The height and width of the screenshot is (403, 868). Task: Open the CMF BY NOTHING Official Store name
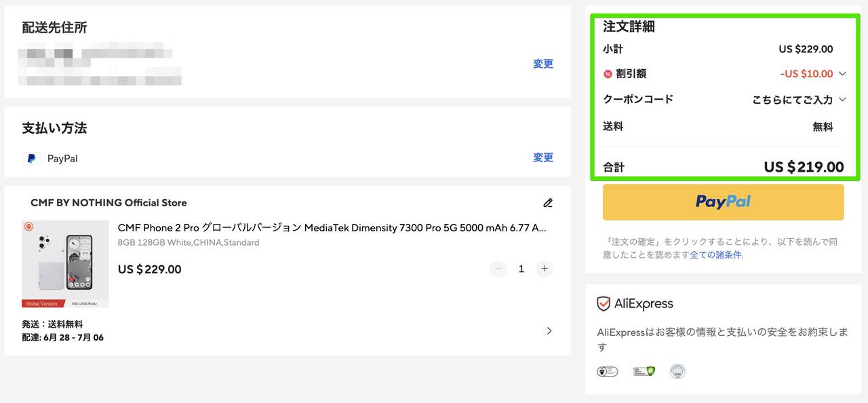point(108,203)
